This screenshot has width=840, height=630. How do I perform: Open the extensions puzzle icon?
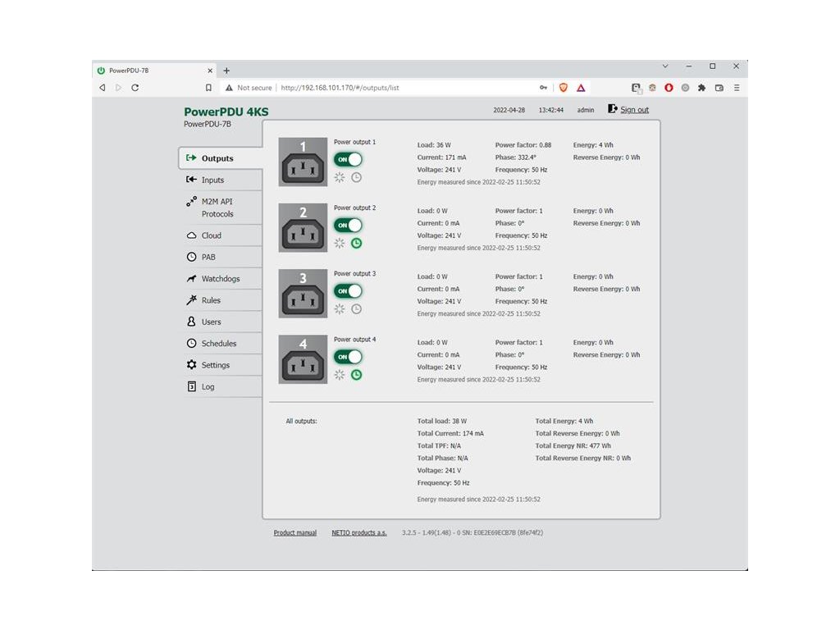coord(702,87)
